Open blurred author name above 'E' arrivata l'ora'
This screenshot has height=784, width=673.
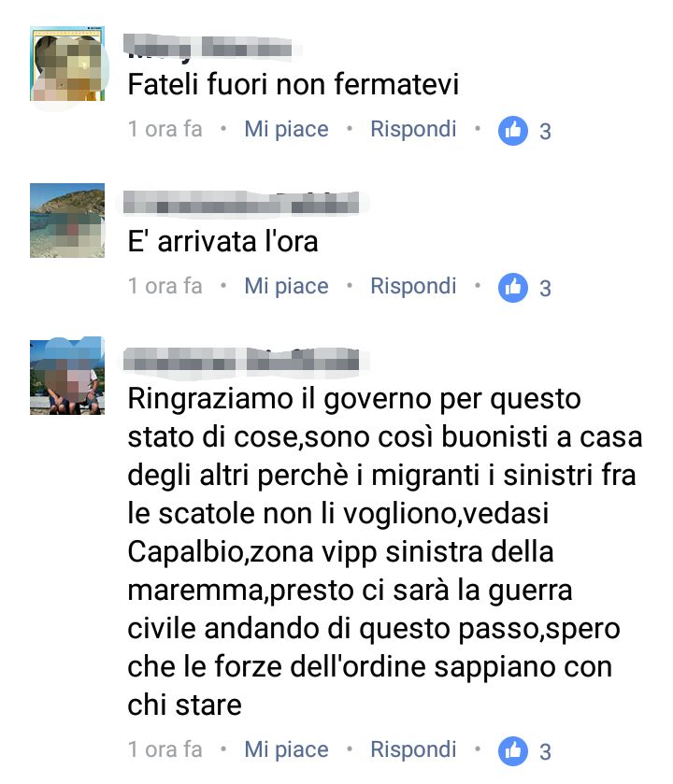tap(241, 203)
